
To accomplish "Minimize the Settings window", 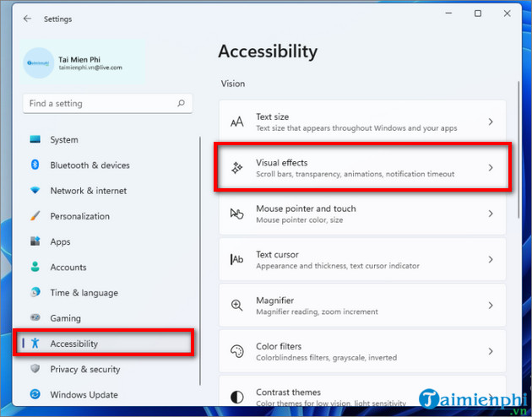I will point(448,14).
